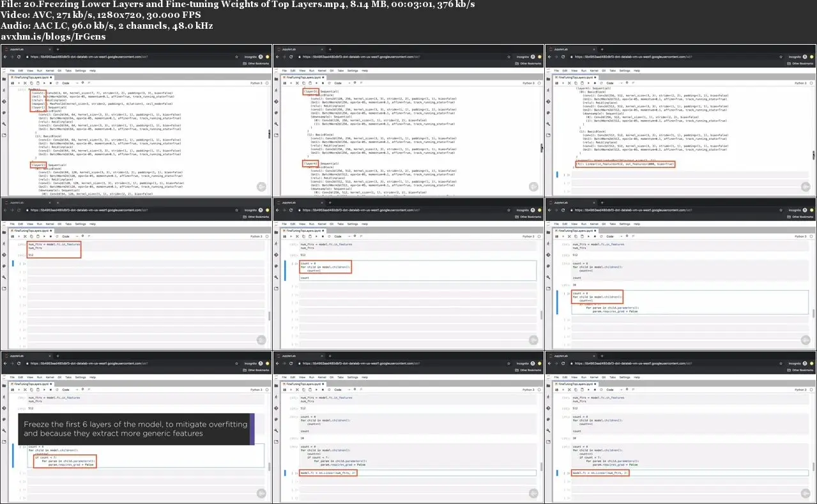The width and height of the screenshot is (817, 504).
Task: Open the Kernel menu in the conv1 frame
Action: [50, 70]
